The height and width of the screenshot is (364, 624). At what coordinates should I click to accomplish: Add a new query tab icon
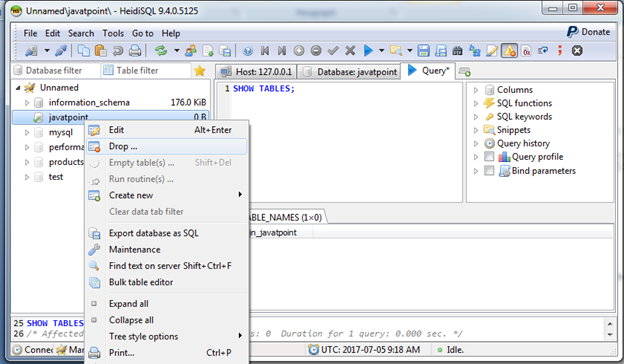pyautogui.click(x=464, y=72)
